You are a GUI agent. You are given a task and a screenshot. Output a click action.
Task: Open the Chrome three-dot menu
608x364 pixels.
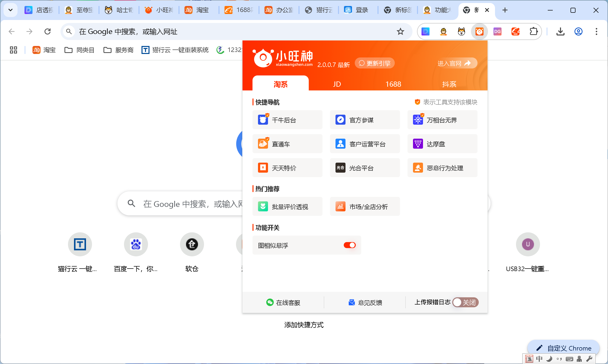596,31
